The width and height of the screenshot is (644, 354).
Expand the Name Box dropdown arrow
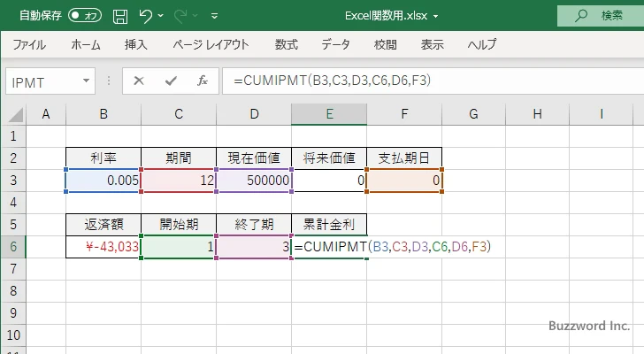[87, 81]
